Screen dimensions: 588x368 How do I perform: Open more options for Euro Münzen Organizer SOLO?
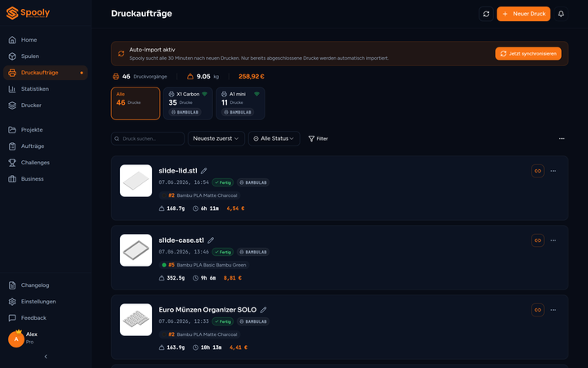(x=553, y=310)
